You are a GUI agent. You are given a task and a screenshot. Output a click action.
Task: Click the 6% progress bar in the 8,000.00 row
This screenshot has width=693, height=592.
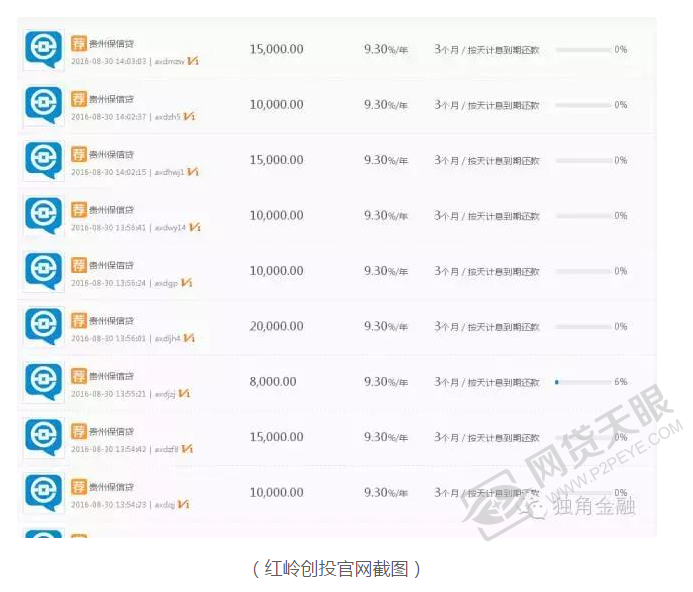[583, 382]
